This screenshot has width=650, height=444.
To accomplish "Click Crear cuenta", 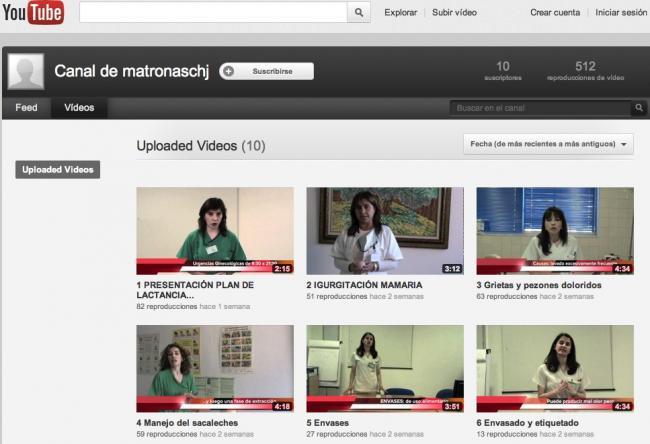I will pyautogui.click(x=554, y=13).
